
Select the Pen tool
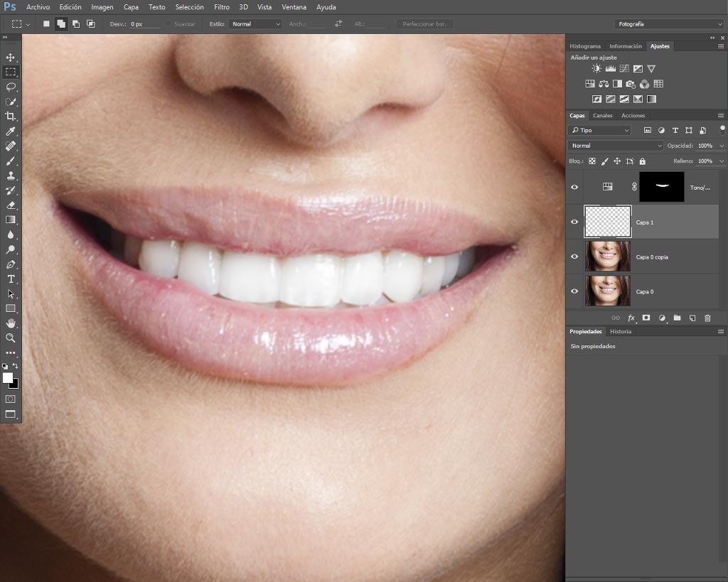point(10,264)
